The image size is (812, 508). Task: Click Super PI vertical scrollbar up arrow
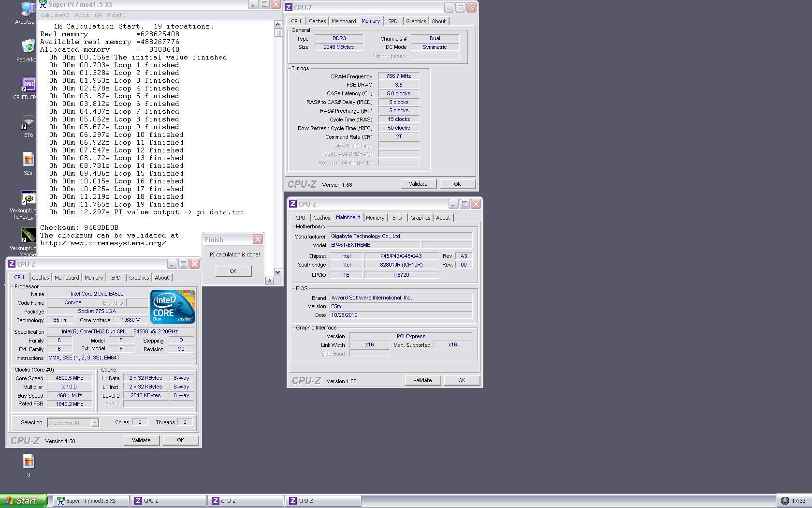pyautogui.click(x=278, y=24)
